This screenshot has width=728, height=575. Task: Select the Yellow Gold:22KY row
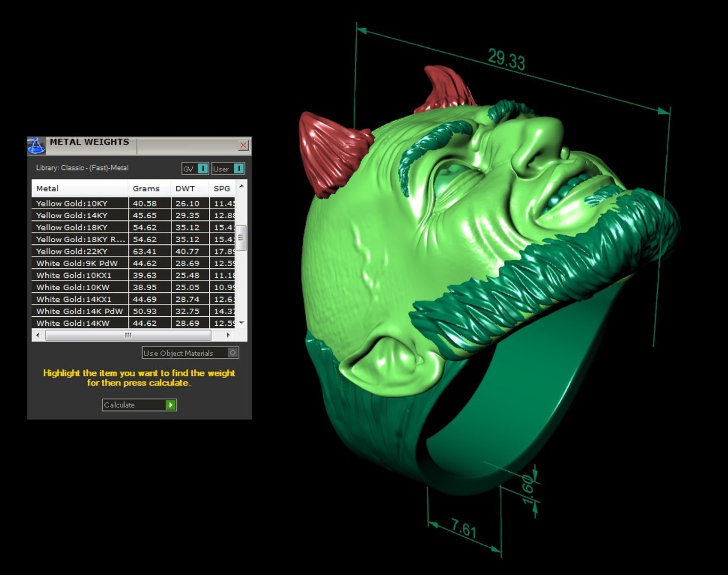(133, 251)
